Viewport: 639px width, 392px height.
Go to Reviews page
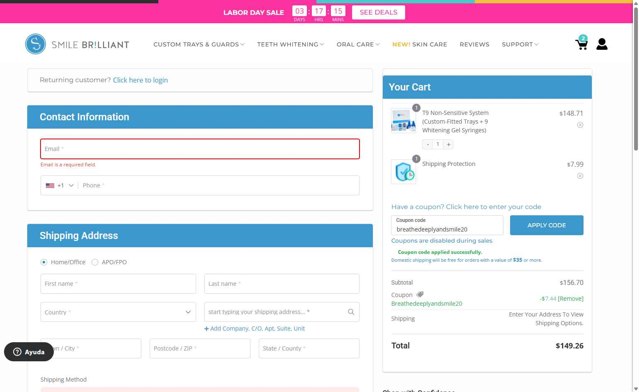pos(474,44)
